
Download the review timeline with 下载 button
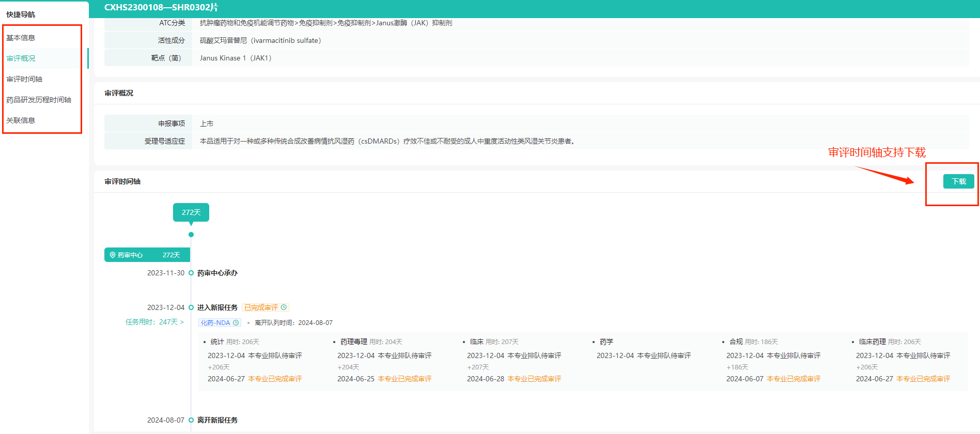tap(958, 181)
